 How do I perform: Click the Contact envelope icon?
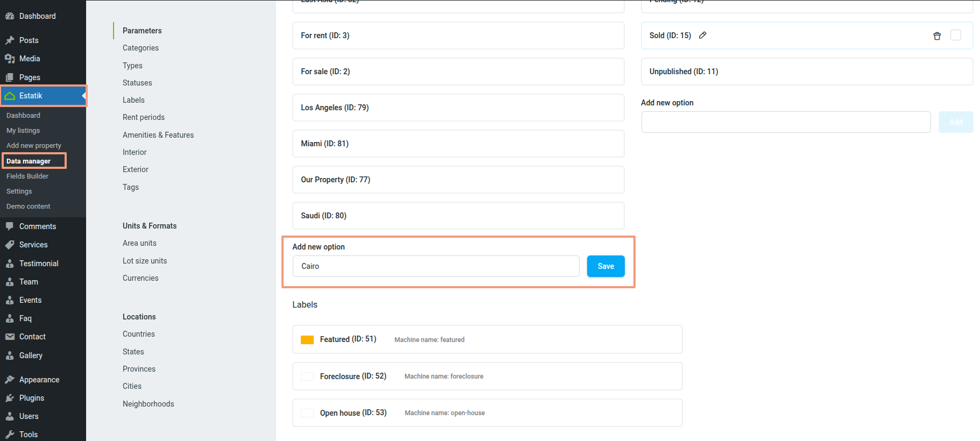[x=10, y=337]
